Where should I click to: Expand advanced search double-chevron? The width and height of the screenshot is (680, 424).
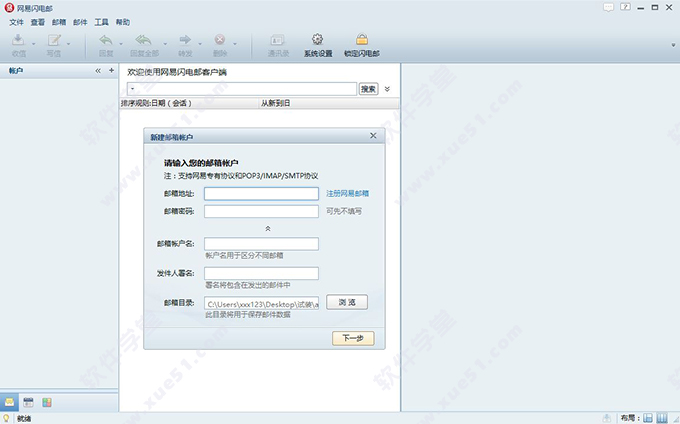(387, 89)
